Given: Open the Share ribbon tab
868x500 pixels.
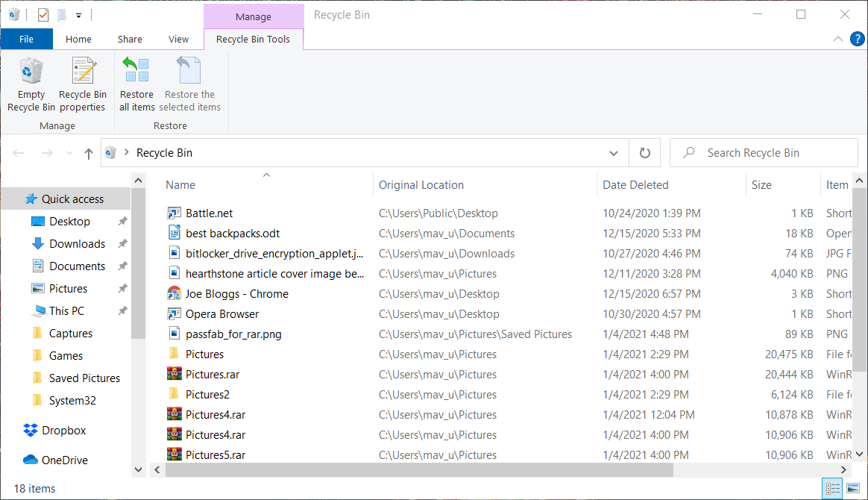Looking at the screenshot, I should [x=130, y=39].
